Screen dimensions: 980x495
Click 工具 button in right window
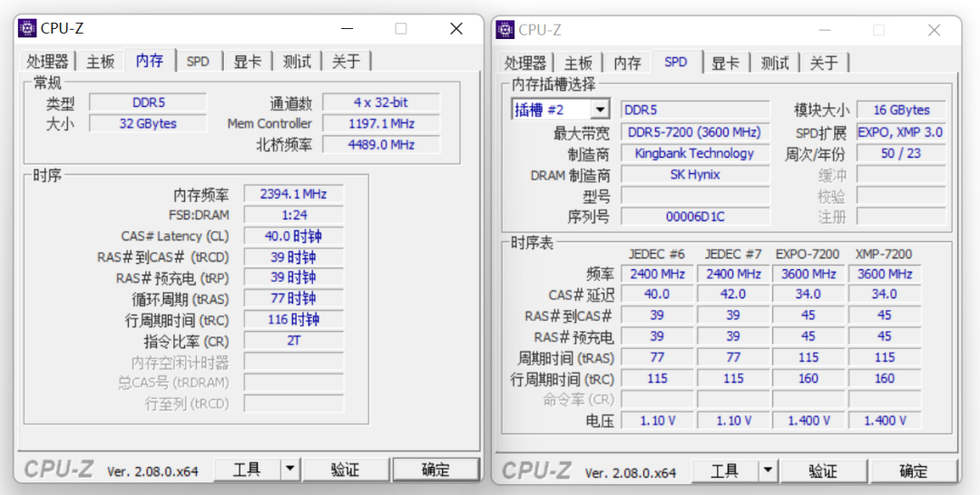tap(726, 471)
